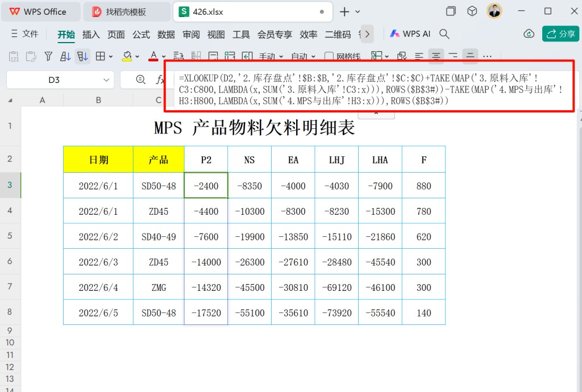582x392 pixels.
Task: Align cell text to the left
Action: click(419, 56)
